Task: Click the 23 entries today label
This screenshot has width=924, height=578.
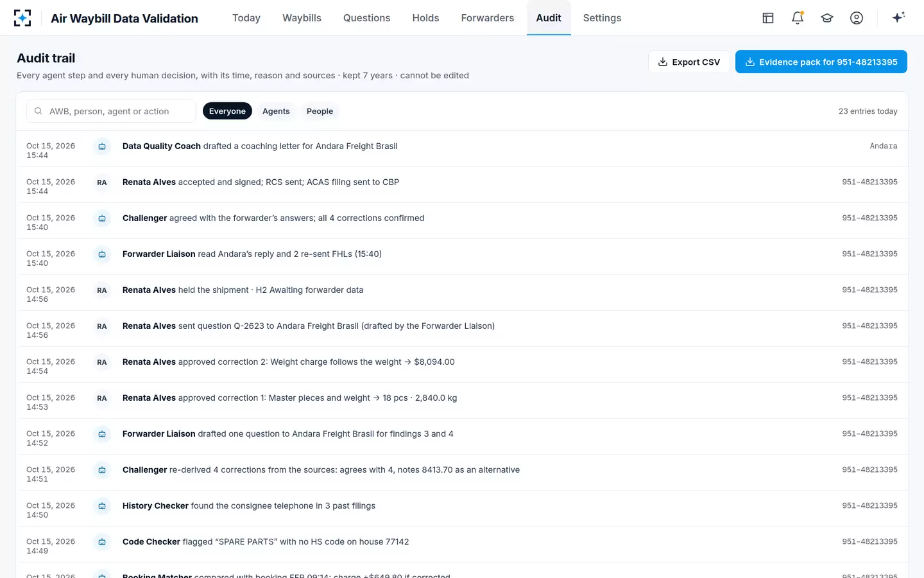Action: point(868,111)
